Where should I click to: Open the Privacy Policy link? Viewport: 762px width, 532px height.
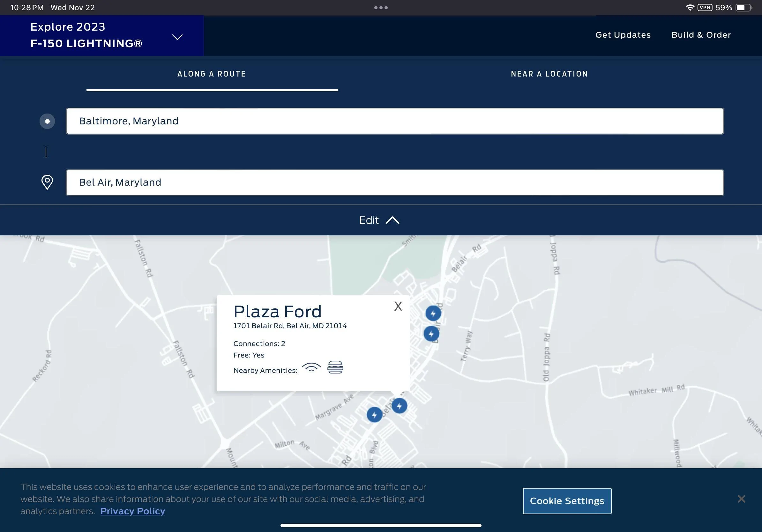click(x=133, y=511)
